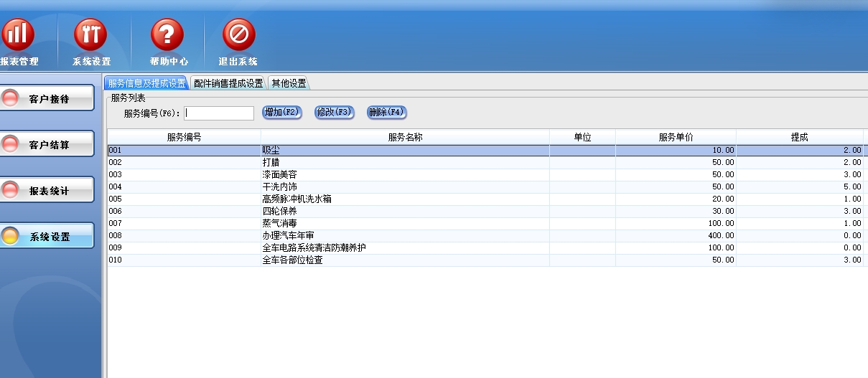Image resolution: width=868 pixels, height=378 pixels.
Task: Switch to the 配件销售提成设置 tab
Action: click(228, 83)
